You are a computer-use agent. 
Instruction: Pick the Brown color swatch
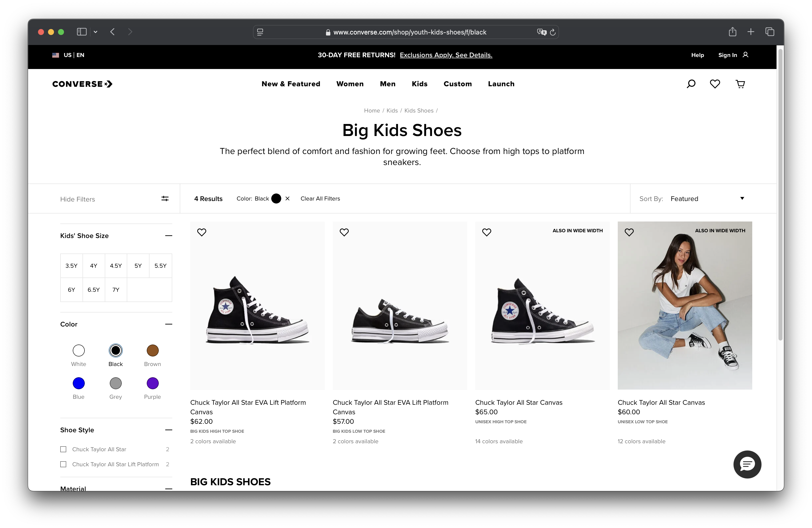tap(152, 350)
